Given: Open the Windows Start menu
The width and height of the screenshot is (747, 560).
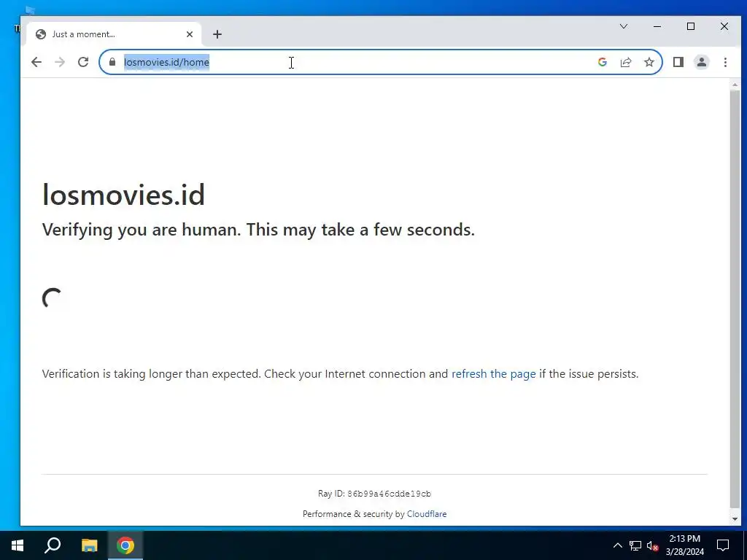Looking at the screenshot, I should (18, 545).
